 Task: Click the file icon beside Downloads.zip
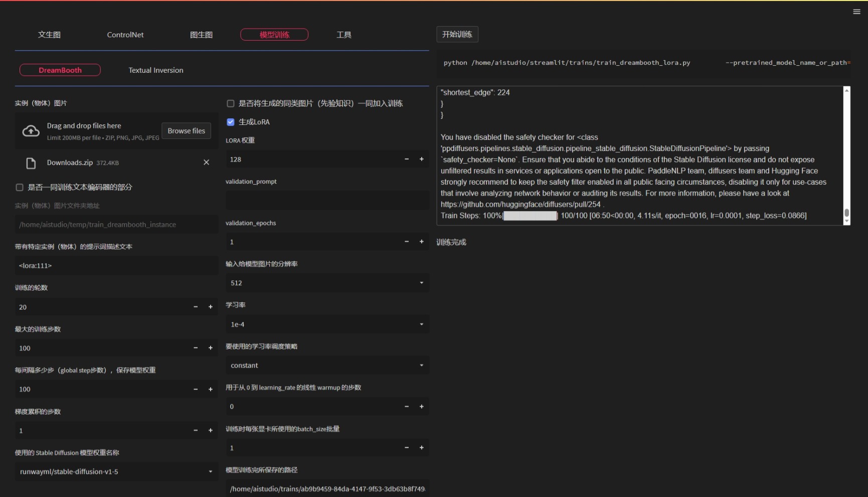[x=31, y=162]
